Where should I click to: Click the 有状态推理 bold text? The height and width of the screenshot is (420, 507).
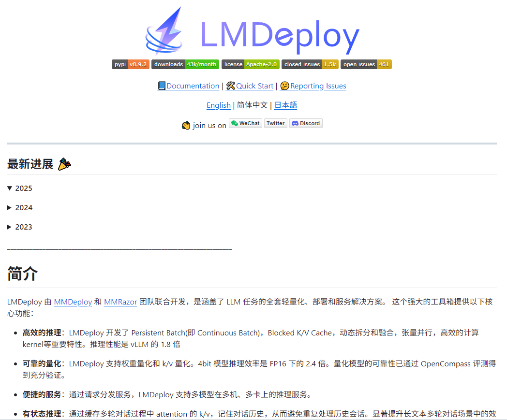(42, 414)
